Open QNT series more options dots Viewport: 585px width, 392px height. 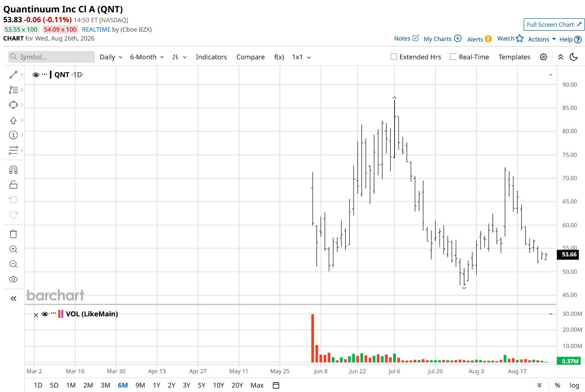(45, 74)
